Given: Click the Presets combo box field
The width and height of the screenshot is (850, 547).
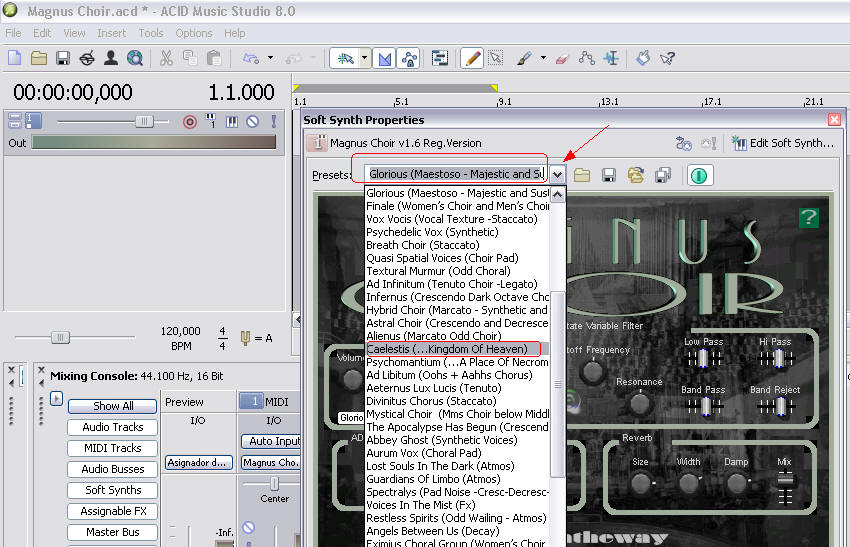Looking at the screenshot, I should point(456,174).
